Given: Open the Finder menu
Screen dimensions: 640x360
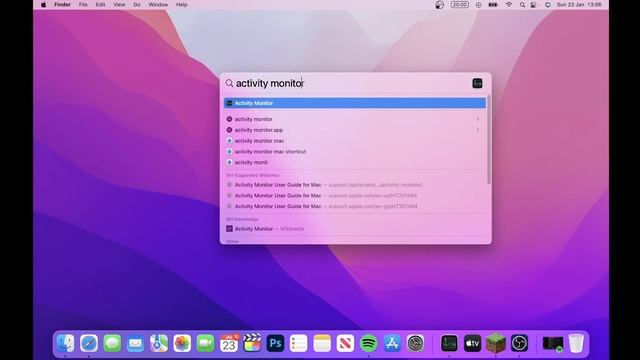Looking at the screenshot, I should (62, 5).
